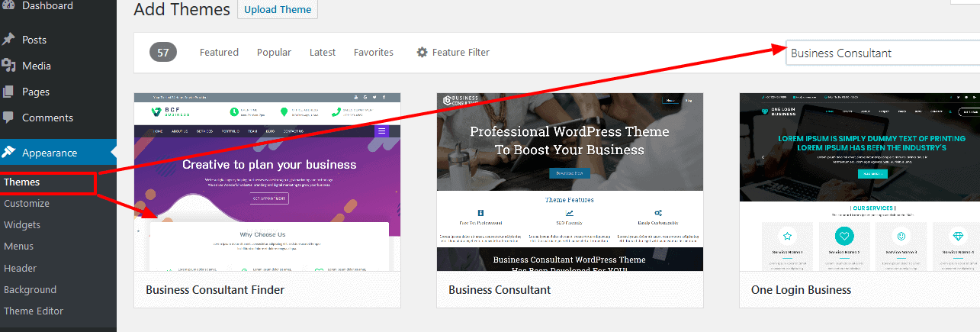
Task: Open the One Login Business theme preview
Action: coord(860,182)
